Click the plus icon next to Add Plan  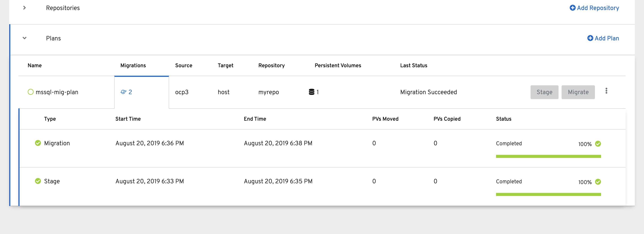590,38
